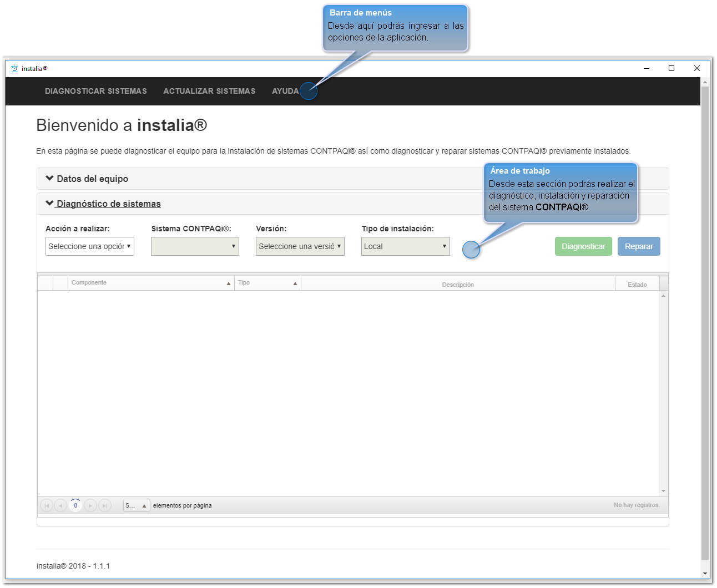Screen dimensions: 717x588
Task: Click the Reparar button
Action: [x=639, y=246]
